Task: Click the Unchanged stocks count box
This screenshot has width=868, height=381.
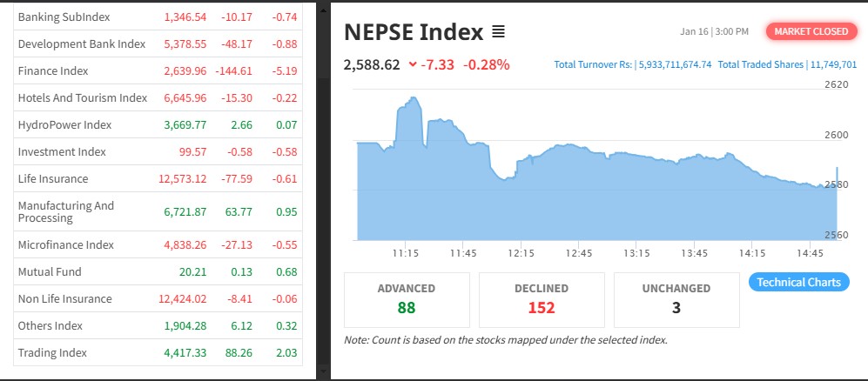Action: (x=676, y=298)
